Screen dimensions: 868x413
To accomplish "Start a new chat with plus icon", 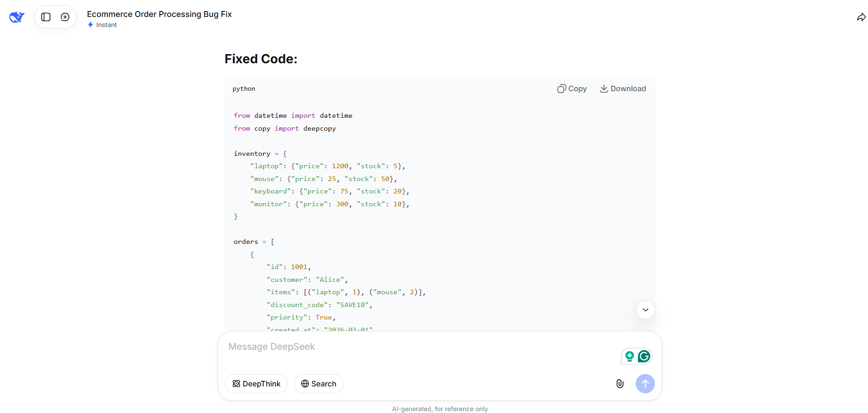I will click(x=65, y=17).
